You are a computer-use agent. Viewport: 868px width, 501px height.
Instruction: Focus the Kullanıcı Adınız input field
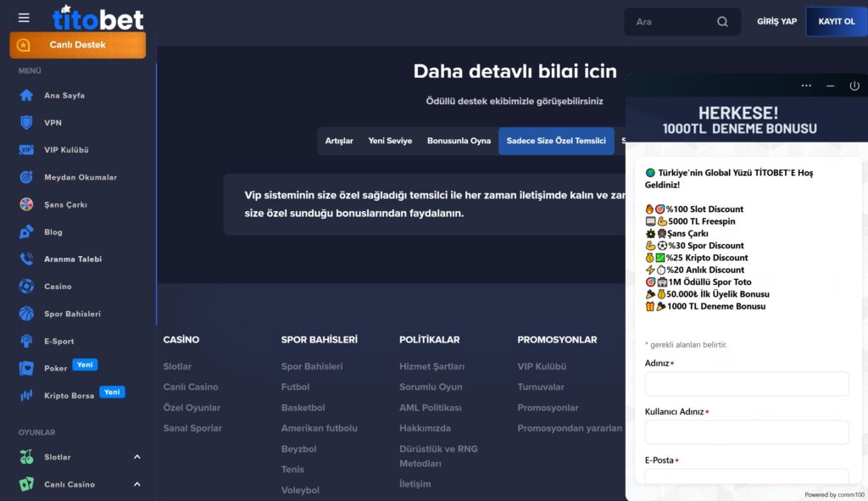click(746, 432)
